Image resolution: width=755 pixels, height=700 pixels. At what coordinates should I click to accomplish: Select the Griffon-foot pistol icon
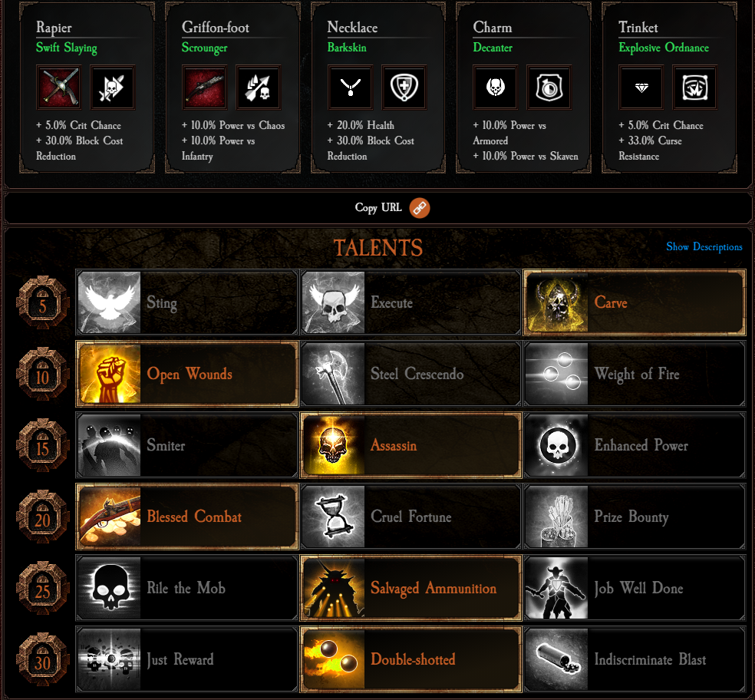(x=205, y=87)
